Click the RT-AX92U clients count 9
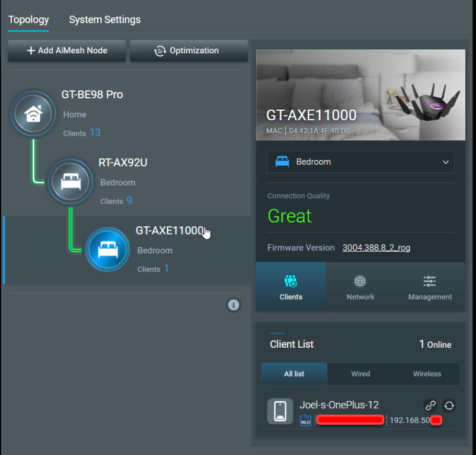Viewport: 476px width, 455px height. click(x=129, y=200)
